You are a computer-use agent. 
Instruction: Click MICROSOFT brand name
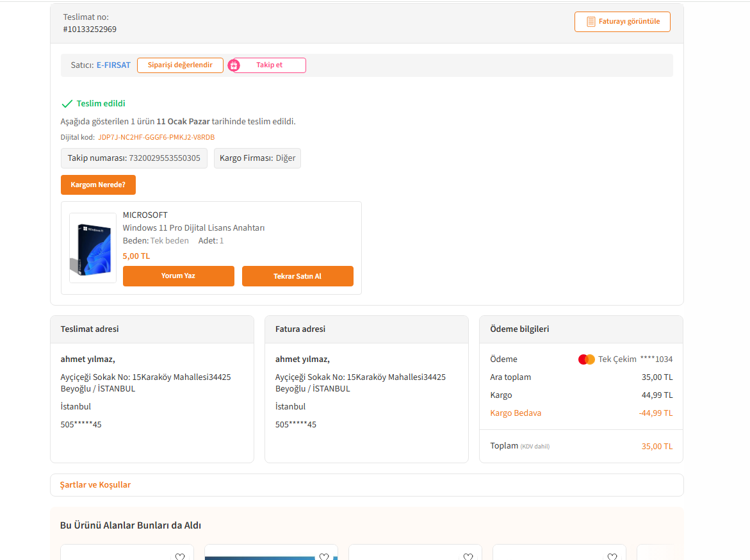(145, 215)
